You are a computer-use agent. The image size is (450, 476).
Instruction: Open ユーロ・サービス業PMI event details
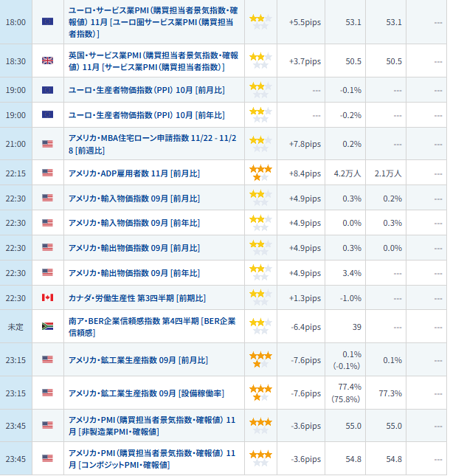(153, 21)
